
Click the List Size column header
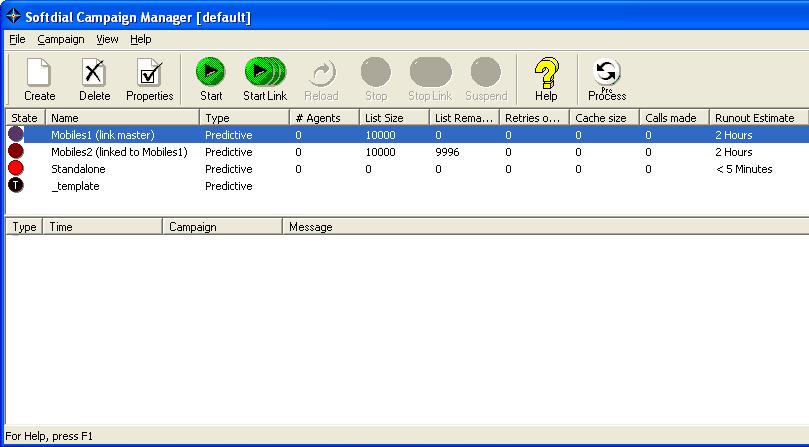(x=395, y=118)
